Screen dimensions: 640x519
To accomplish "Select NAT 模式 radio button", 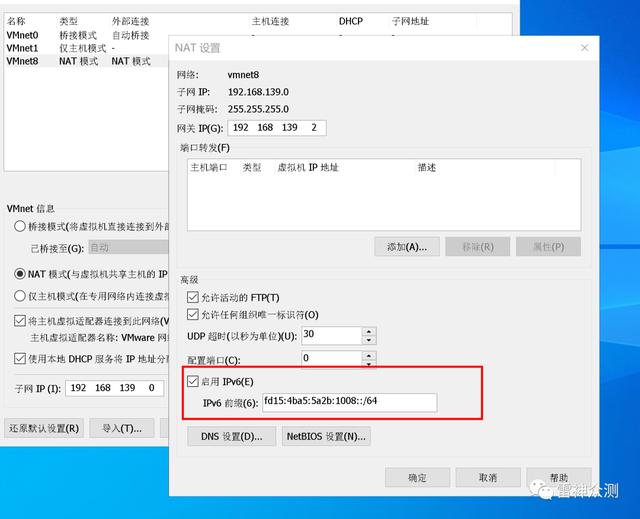I will pyautogui.click(x=20, y=274).
